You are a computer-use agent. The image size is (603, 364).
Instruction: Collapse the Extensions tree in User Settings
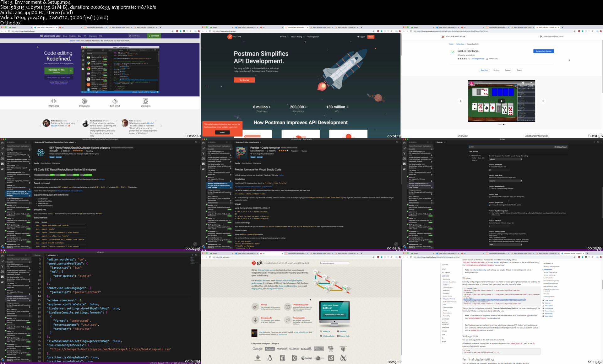470,156
